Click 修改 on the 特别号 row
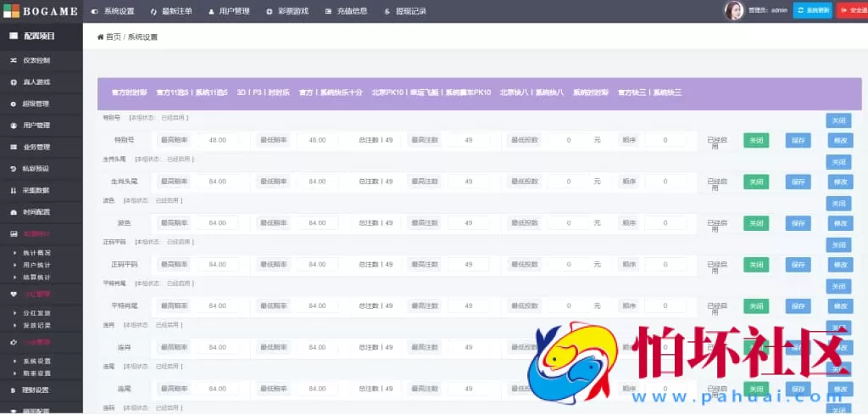 pyautogui.click(x=840, y=140)
